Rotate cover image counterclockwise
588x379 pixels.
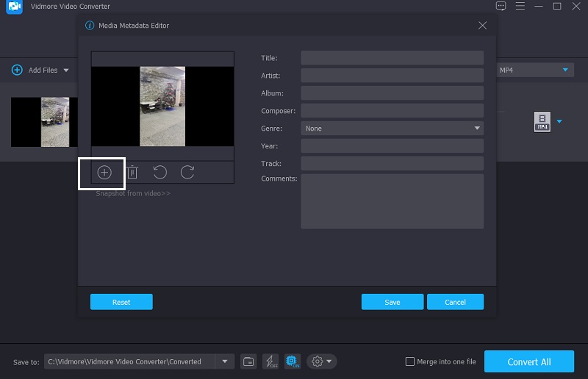tap(159, 173)
